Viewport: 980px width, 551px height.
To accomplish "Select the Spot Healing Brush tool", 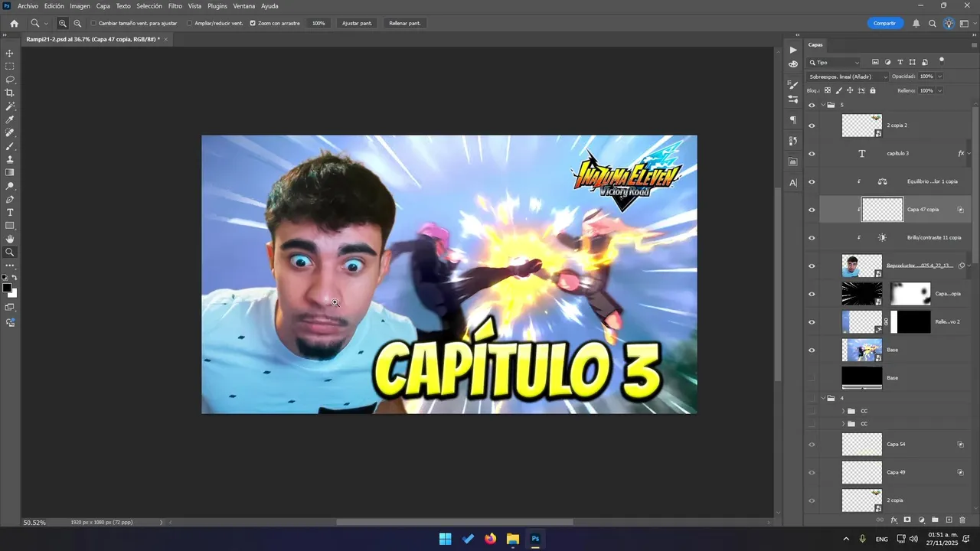I will tap(10, 133).
